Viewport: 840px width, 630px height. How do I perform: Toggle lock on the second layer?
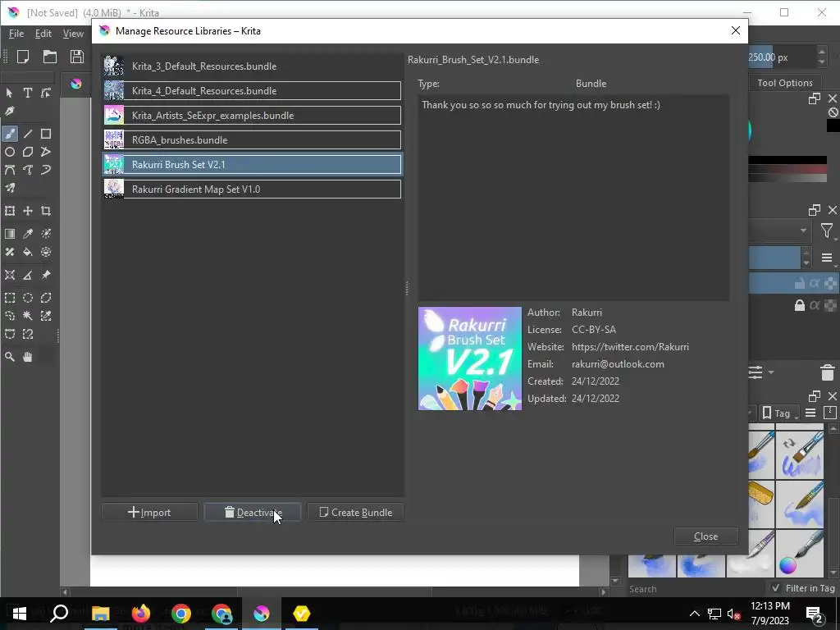pyautogui.click(x=799, y=305)
